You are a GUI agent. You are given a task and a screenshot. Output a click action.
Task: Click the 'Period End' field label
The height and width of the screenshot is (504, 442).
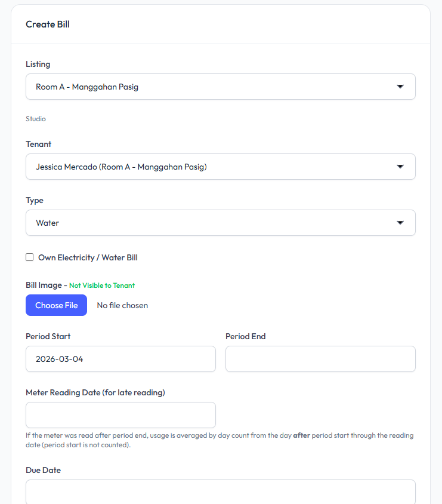245,336
